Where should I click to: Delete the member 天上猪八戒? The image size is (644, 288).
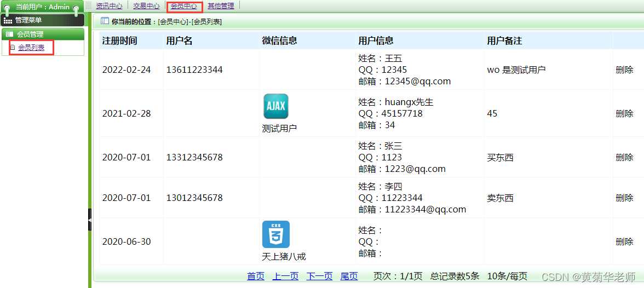coord(624,241)
